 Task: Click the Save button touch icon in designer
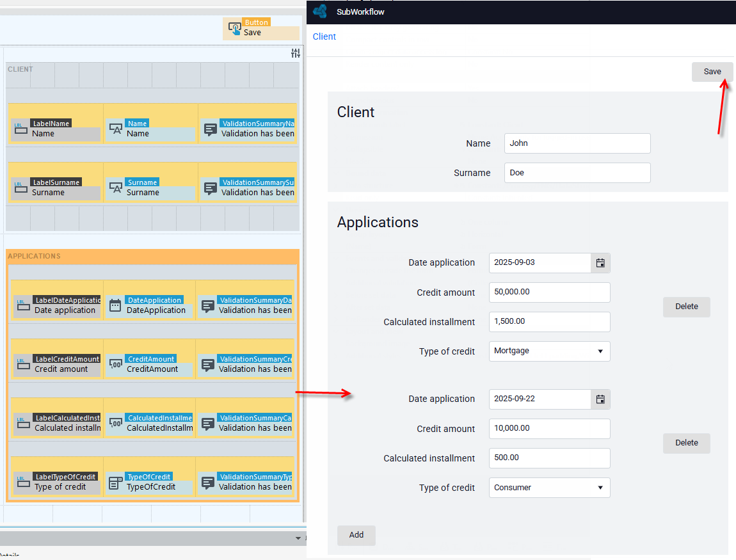pos(235,29)
